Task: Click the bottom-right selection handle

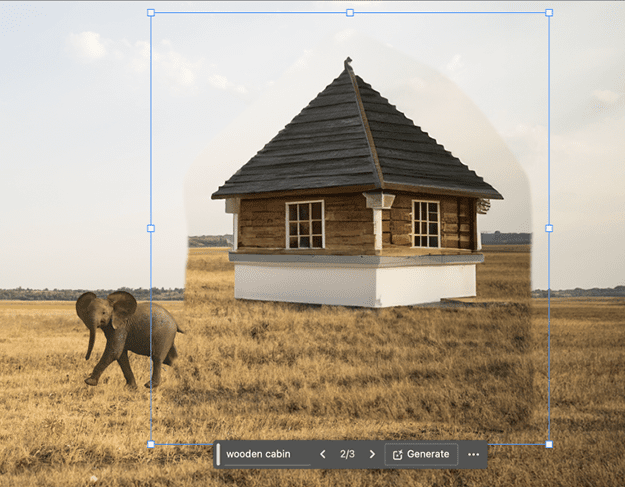Action: [549, 444]
